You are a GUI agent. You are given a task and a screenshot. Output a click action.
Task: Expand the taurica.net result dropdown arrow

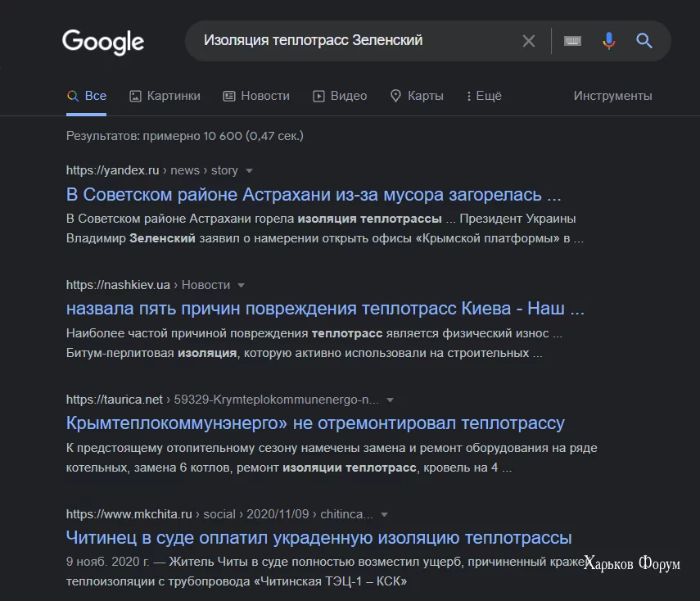(x=390, y=400)
